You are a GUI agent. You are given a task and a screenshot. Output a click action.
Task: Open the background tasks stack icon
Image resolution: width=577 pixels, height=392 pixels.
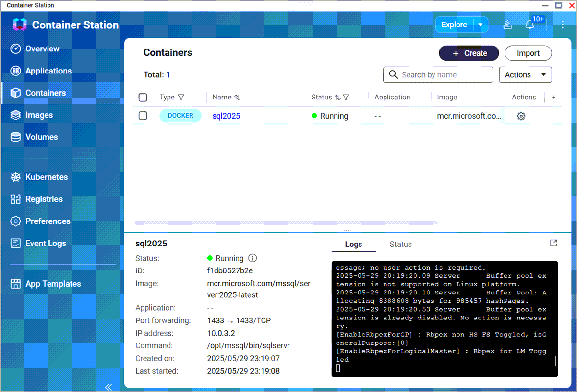pos(507,24)
